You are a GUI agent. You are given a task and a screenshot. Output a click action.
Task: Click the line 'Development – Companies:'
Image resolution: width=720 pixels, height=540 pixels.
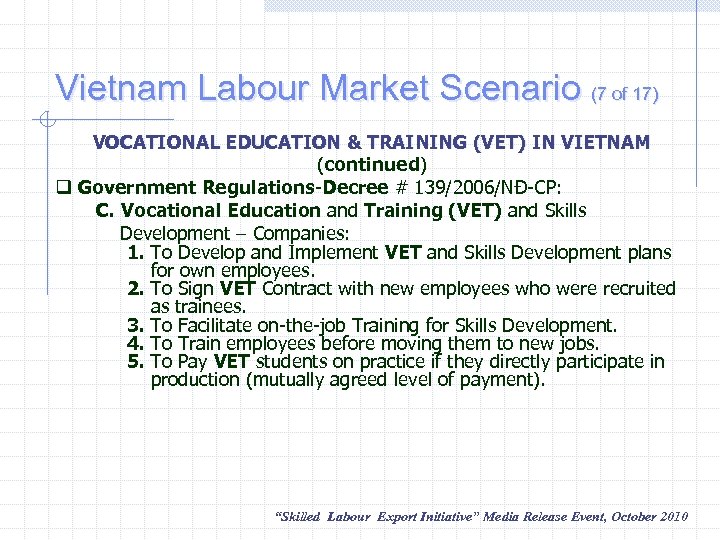point(234,233)
